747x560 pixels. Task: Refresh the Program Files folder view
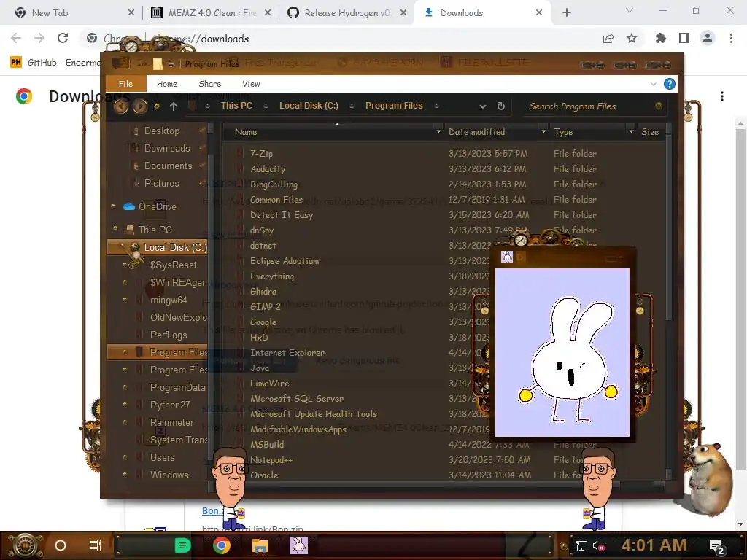pos(500,106)
